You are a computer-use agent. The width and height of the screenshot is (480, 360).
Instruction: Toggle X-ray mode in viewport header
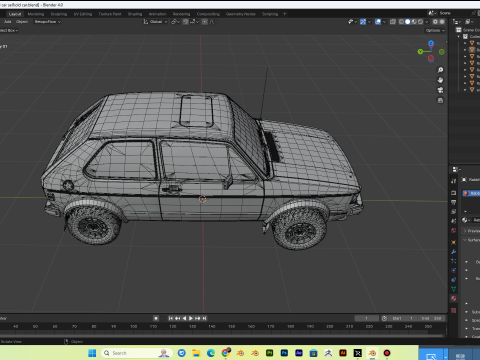coord(393,22)
